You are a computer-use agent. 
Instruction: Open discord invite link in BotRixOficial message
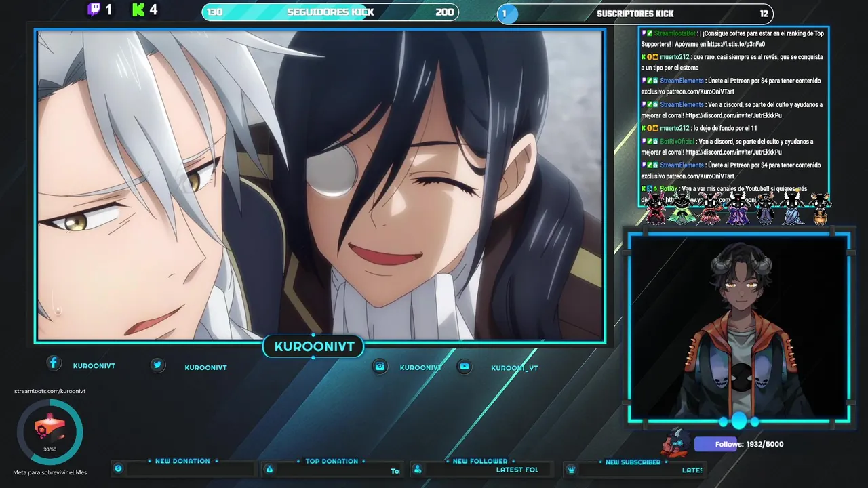(733, 152)
